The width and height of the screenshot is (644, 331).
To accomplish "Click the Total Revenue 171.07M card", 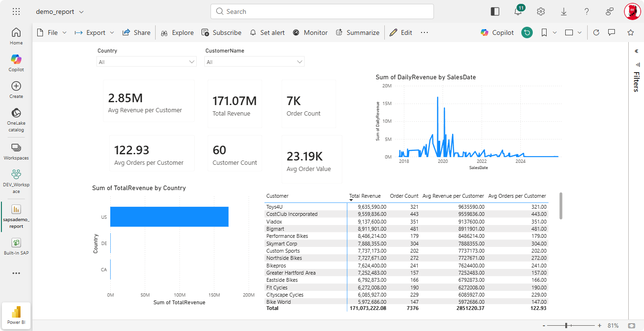I will coord(235,104).
